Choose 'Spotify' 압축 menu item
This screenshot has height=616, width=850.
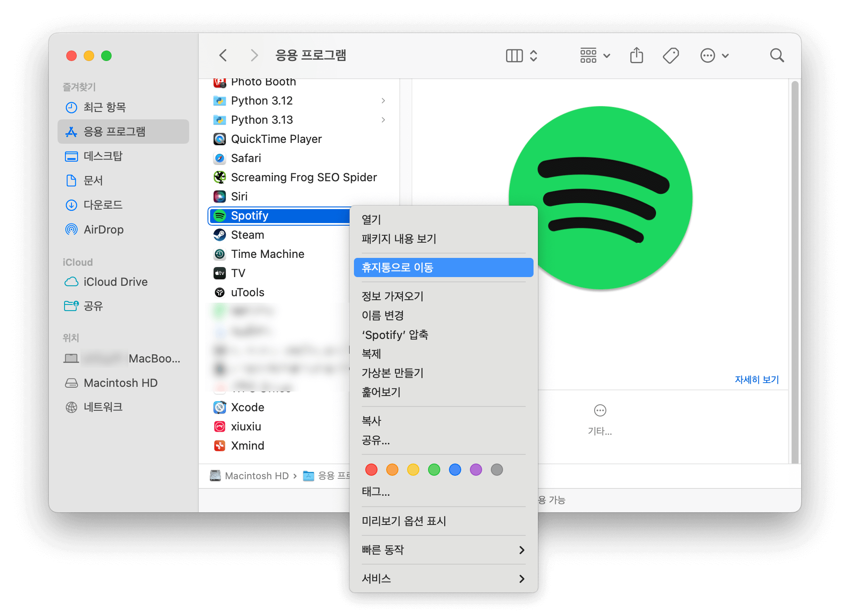(444, 335)
